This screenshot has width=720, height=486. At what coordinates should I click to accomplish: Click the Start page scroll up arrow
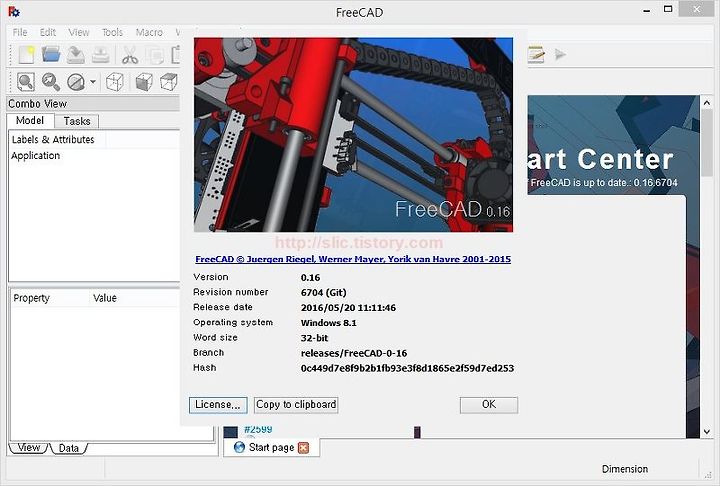click(x=707, y=103)
